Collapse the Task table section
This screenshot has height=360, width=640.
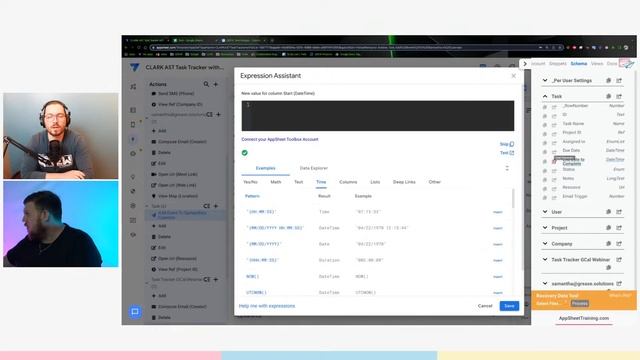(x=545, y=96)
